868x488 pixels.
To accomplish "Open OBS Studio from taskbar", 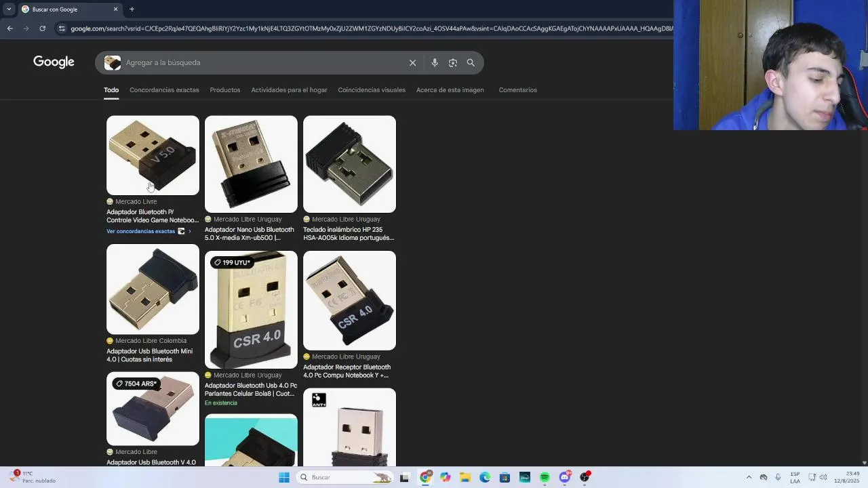I will click(x=585, y=477).
